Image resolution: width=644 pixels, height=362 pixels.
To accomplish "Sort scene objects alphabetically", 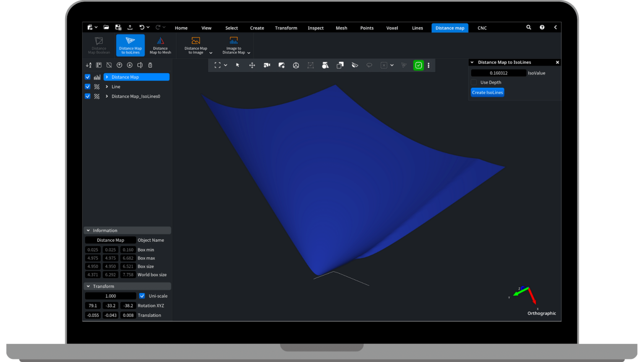I will point(88,65).
